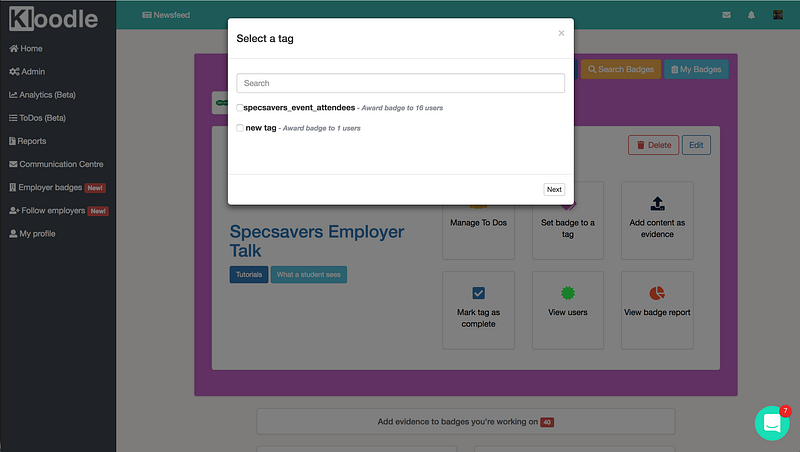Open messages envelope icon in top bar
Viewport: 800px width, 452px height.
click(x=727, y=15)
